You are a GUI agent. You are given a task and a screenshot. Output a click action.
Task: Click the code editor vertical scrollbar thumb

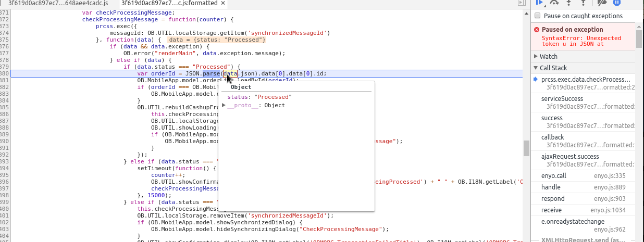point(526,148)
